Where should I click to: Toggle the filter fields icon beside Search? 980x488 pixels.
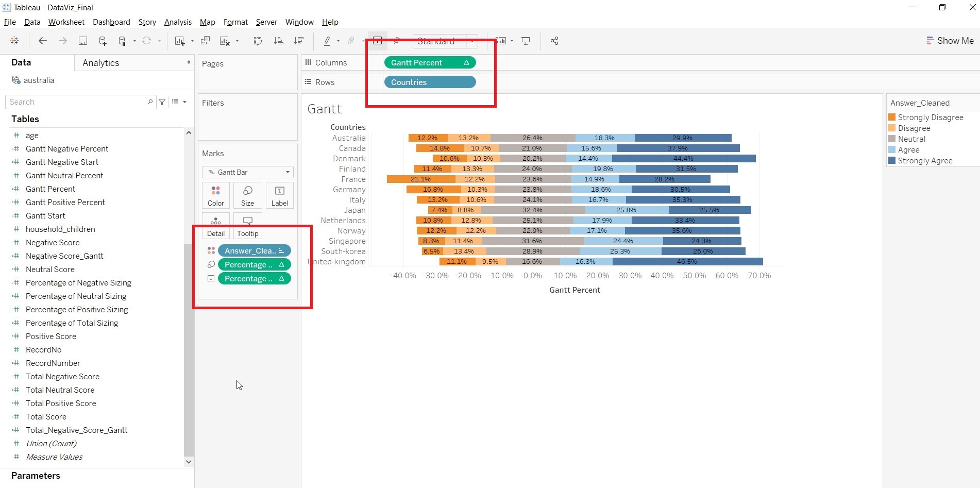coord(162,102)
